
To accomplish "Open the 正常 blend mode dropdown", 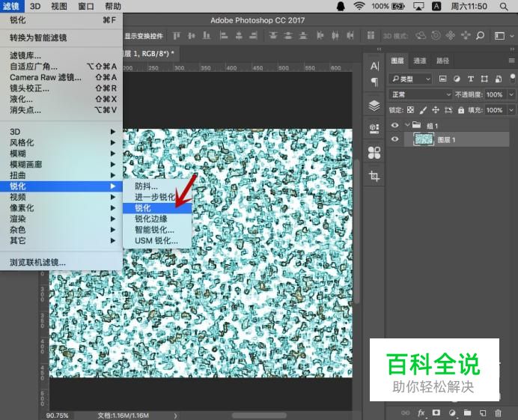I will (x=420, y=94).
